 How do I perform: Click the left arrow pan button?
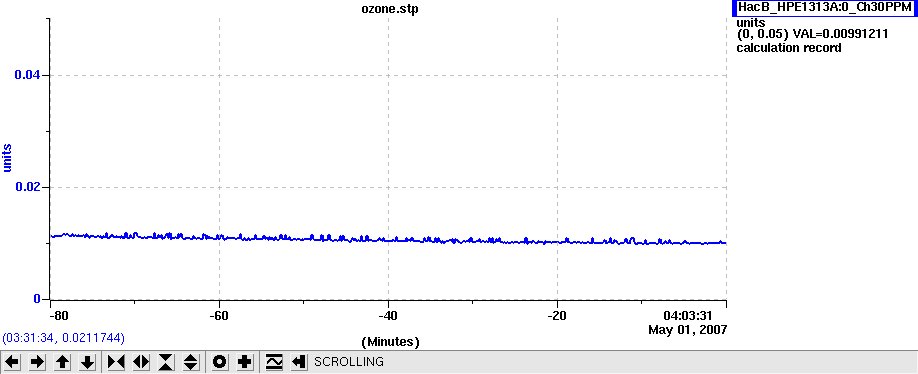point(12,362)
